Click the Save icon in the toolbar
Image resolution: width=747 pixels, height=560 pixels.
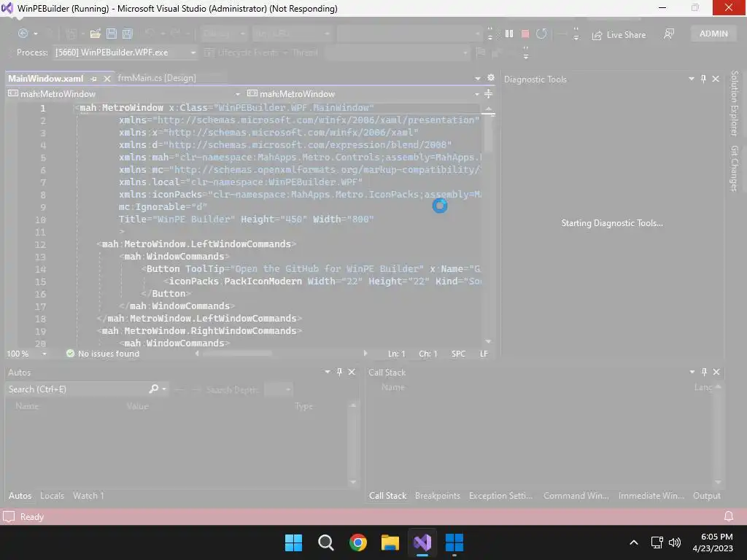pyautogui.click(x=112, y=34)
